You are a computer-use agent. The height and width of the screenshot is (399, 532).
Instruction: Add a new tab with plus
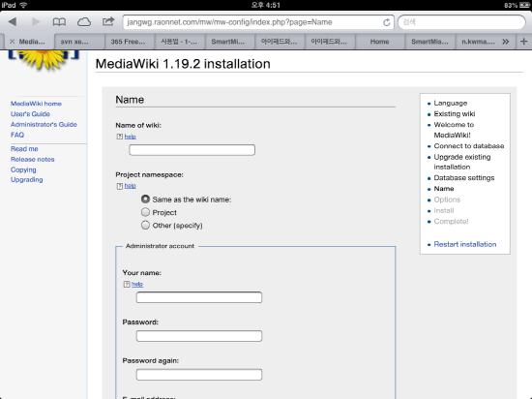[x=523, y=42]
